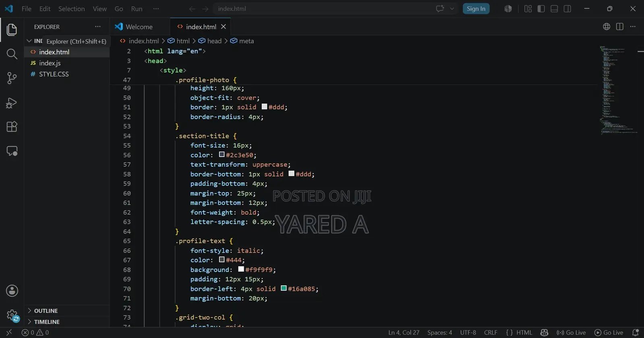
Task: Open the Source Control view icon
Action: [x=12, y=78]
